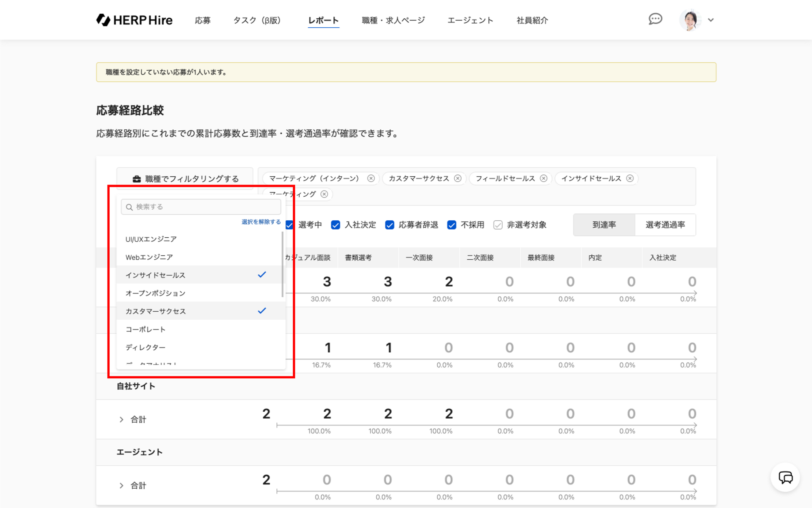The height and width of the screenshot is (508, 812).
Task: Remove the フィールドセールス filter tag
Action: pyautogui.click(x=544, y=178)
